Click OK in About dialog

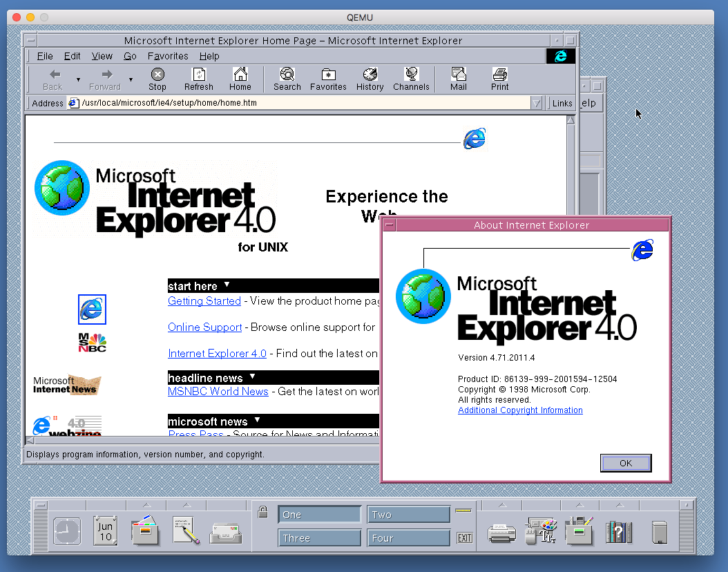[x=626, y=463]
